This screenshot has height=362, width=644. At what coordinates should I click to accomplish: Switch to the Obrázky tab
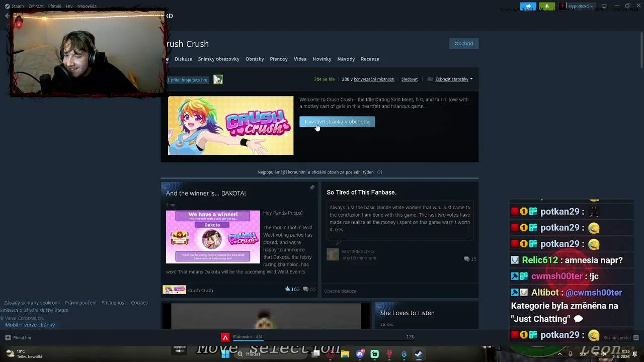pos(255,59)
